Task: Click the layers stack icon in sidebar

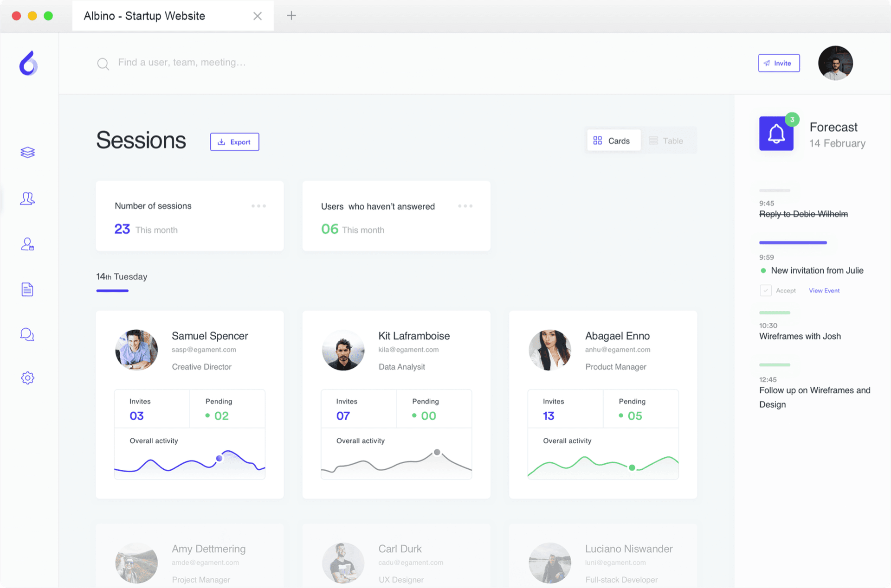Action: tap(27, 152)
